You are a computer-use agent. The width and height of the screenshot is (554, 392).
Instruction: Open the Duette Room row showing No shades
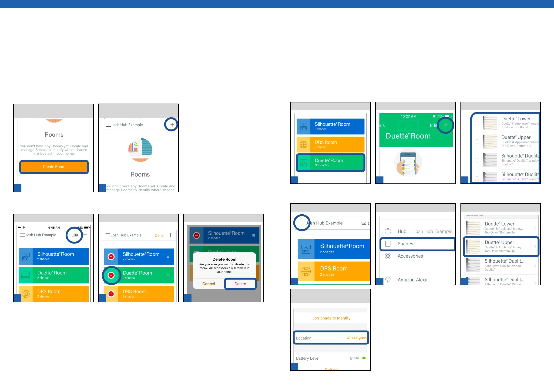pyautogui.click(x=331, y=163)
